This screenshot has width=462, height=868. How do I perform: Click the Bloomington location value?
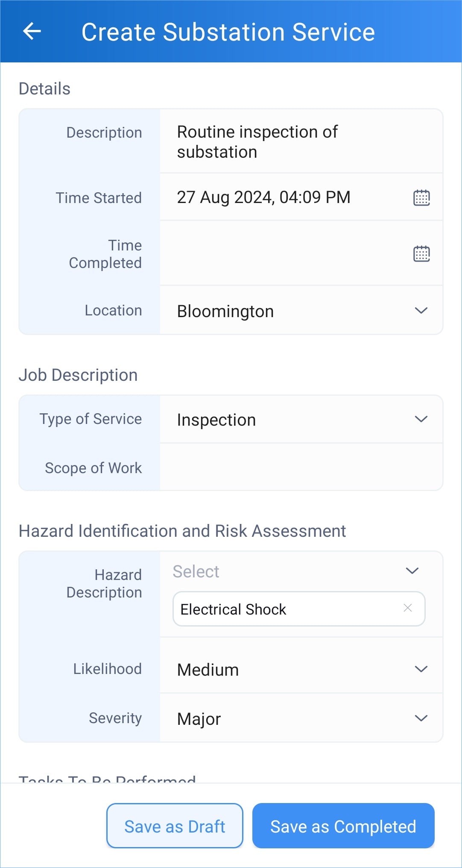click(225, 311)
